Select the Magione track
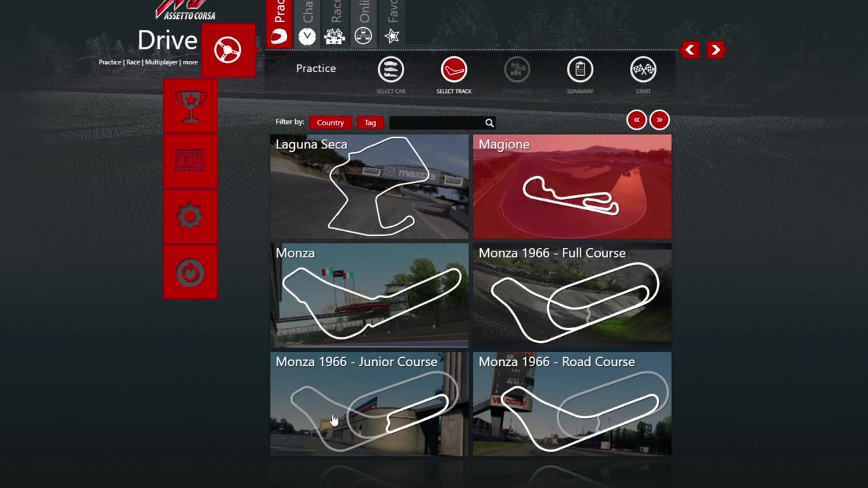 pos(572,186)
